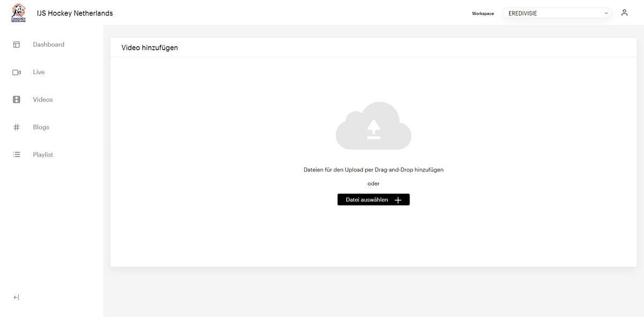644x317 pixels.
Task: Select the Playlist list icon
Action: tap(16, 154)
